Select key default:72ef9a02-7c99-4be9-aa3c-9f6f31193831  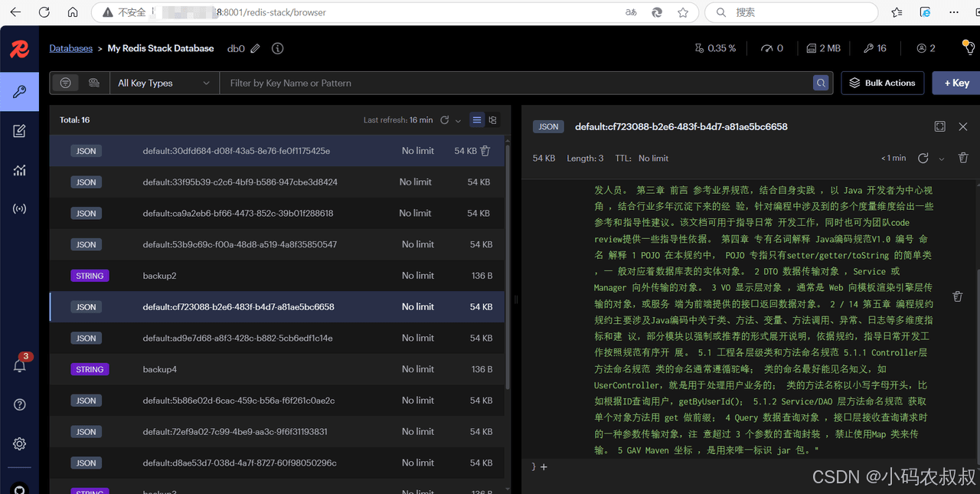(x=277, y=432)
